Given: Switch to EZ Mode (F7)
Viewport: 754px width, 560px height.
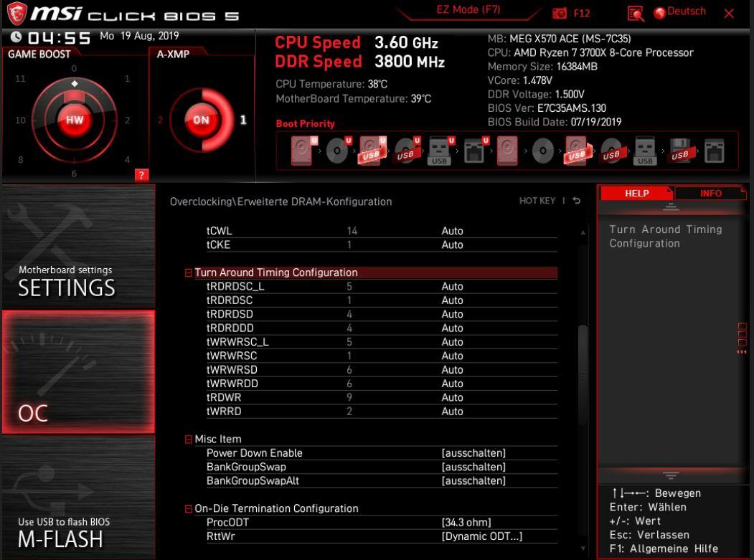Looking at the screenshot, I should tap(468, 9).
